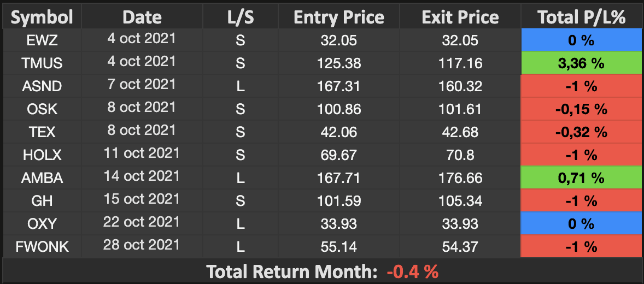644x284 pixels.
Task: Select the HOLX symbol cell
Action: click(x=42, y=155)
